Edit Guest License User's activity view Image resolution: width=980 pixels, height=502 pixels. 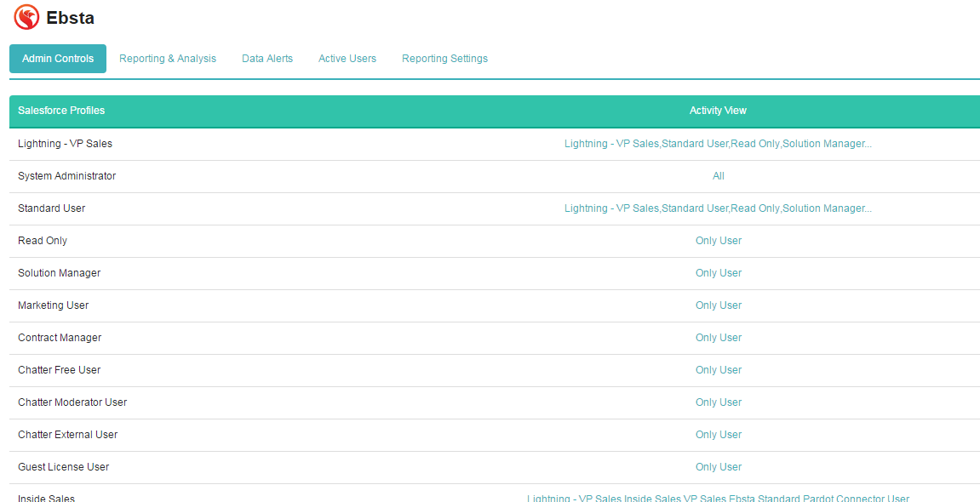719,467
